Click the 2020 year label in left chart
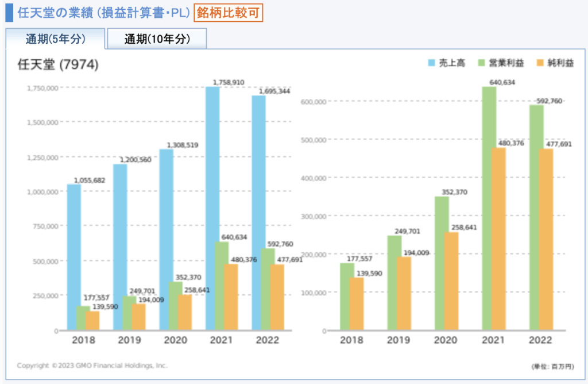 coord(175,340)
